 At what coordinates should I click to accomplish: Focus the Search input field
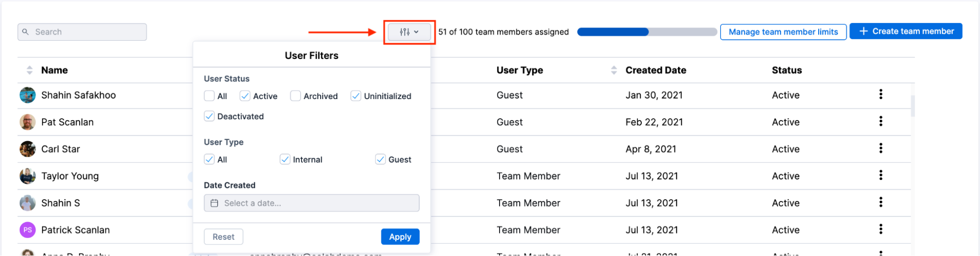(x=88, y=32)
